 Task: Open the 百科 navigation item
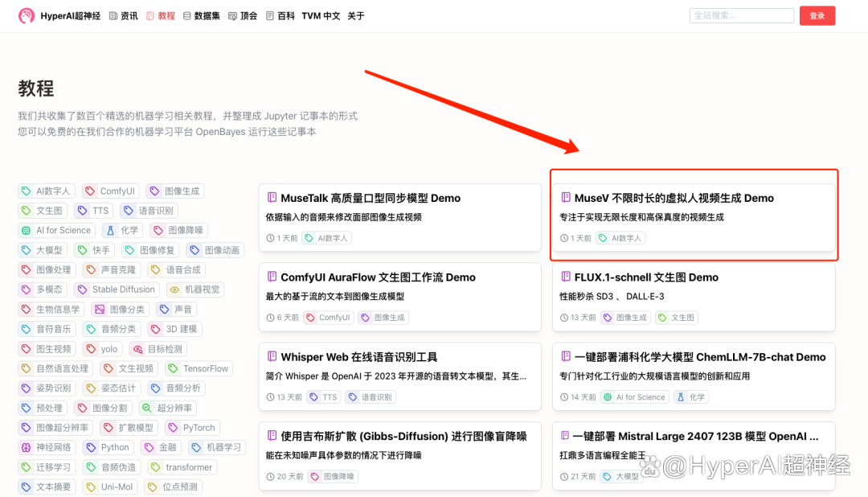click(280, 16)
